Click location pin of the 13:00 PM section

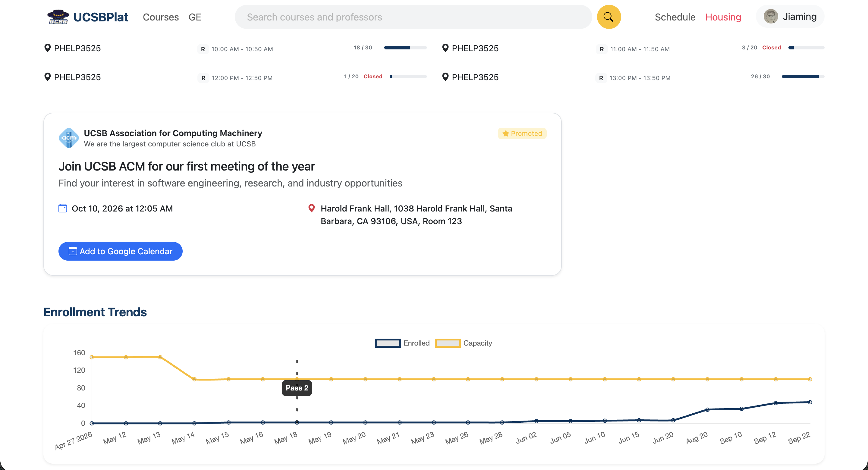[445, 77]
